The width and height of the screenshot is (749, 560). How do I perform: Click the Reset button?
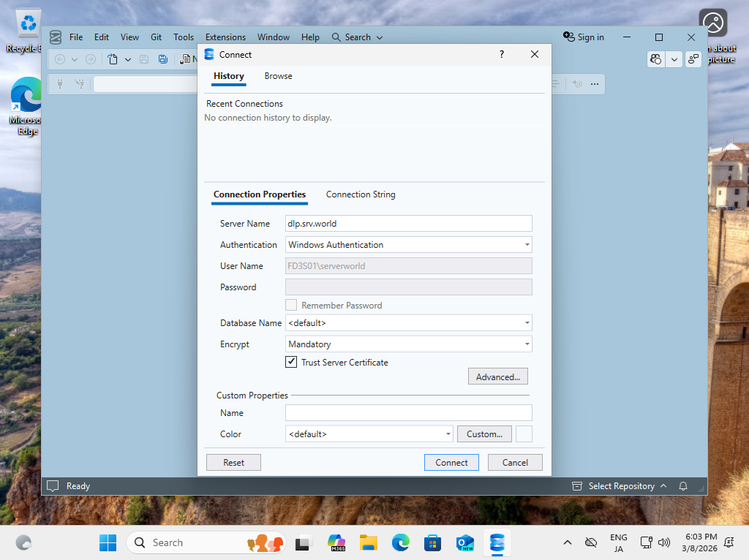233,462
